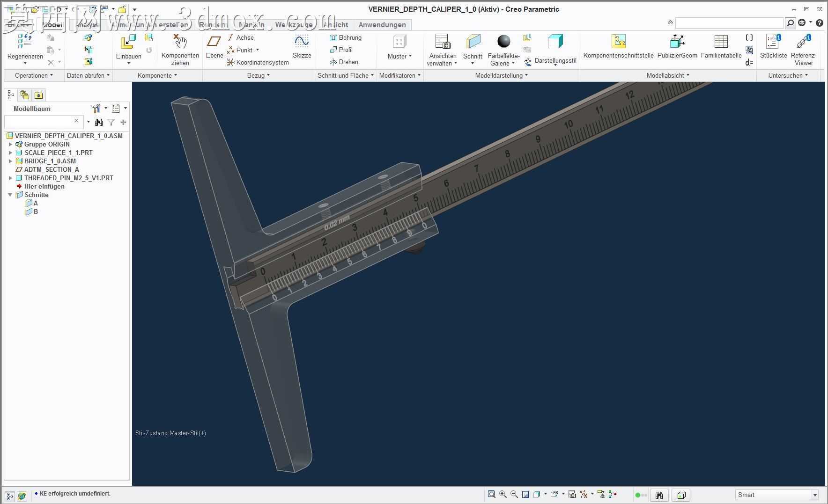
Task: Open the Bezug group menu
Action: (259, 75)
